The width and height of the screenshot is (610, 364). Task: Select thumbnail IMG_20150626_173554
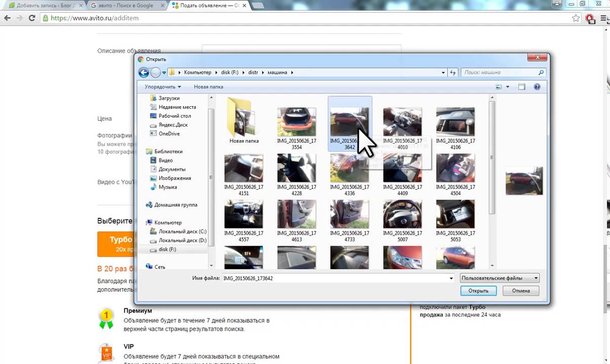pyautogui.click(x=297, y=122)
